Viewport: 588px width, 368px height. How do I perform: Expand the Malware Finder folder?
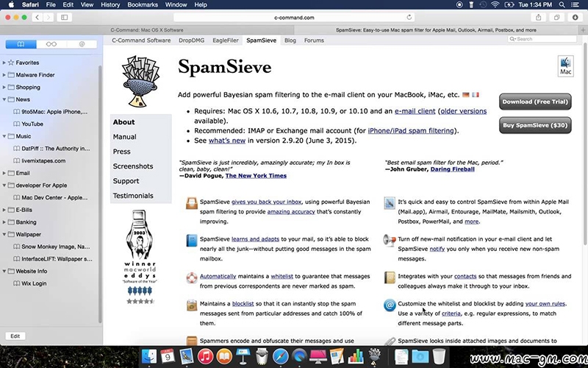coord(4,75)
